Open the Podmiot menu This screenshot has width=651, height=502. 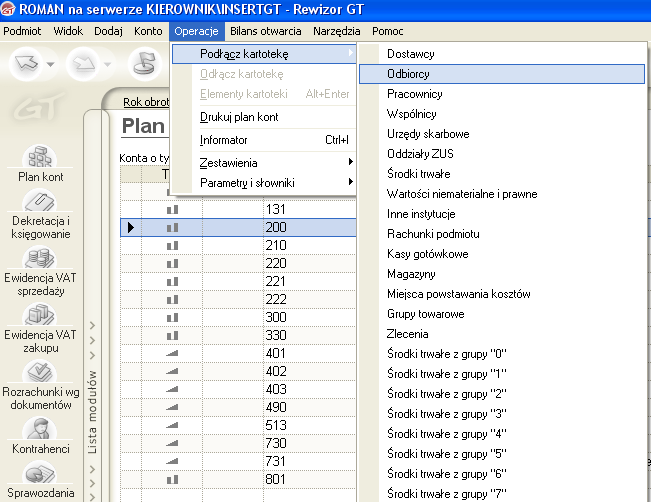coord(22,31)
